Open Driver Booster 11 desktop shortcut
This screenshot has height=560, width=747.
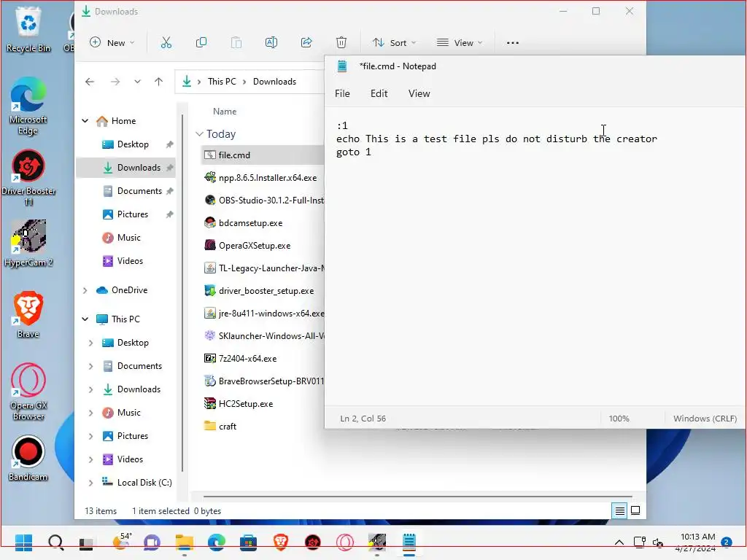pyautogui.click(x=28, y=177)
